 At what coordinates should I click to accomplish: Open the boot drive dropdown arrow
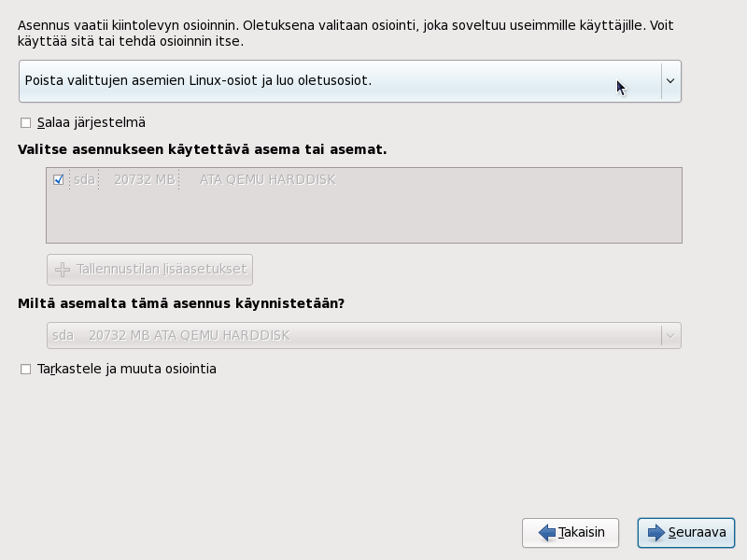tap(670, 335)
